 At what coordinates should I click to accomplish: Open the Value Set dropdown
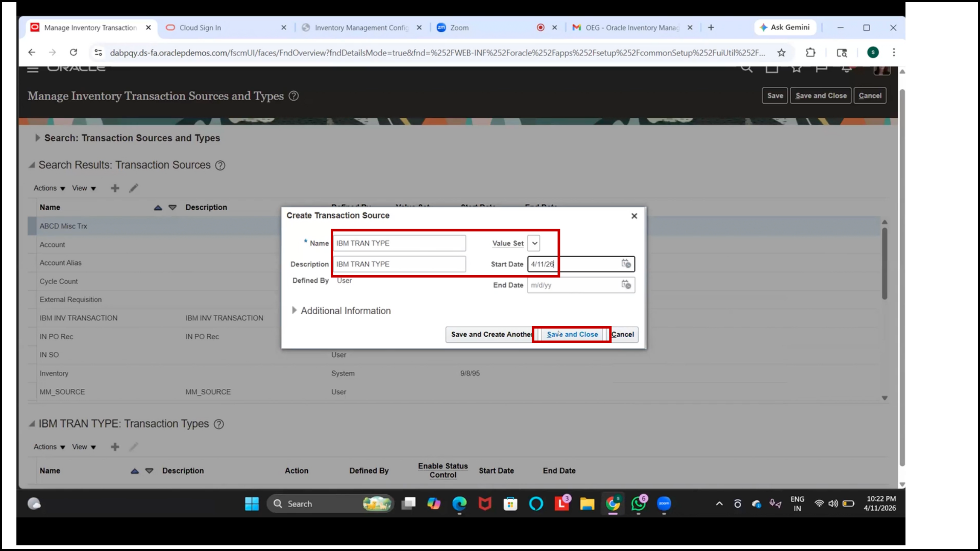click(x=534, y=243)
